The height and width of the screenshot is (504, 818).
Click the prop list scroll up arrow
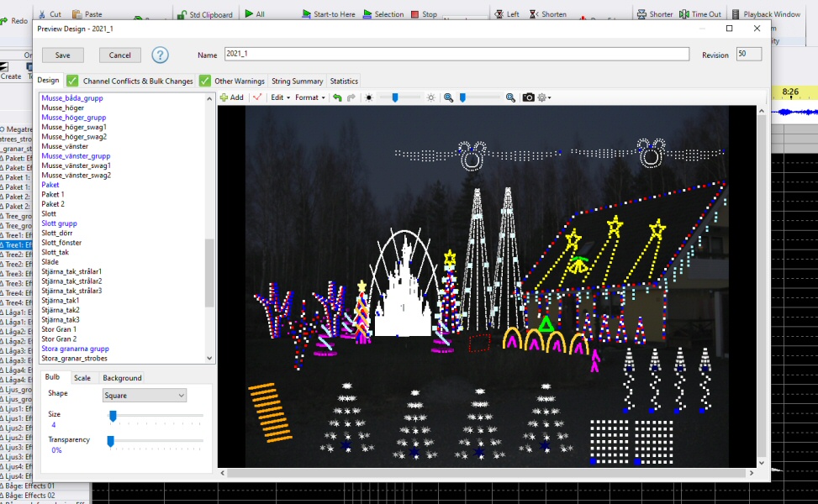(x=209, y=98)
